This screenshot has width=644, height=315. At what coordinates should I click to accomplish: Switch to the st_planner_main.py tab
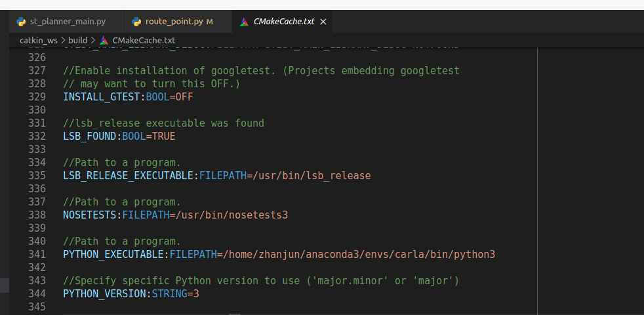68,21
